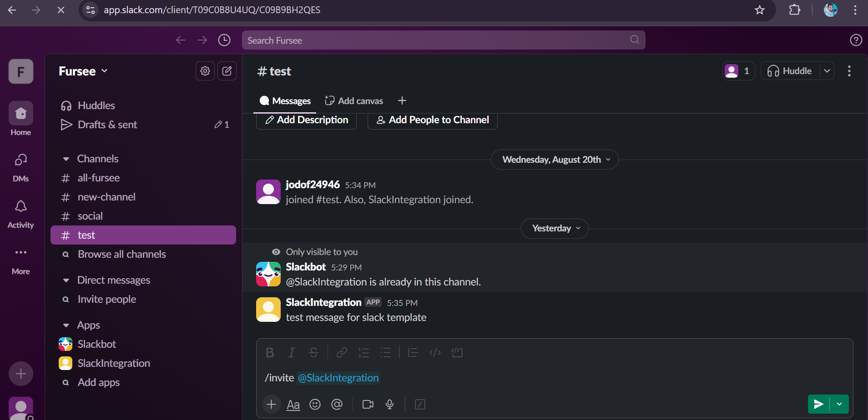Start a Huddle in #test

[790, 71]
